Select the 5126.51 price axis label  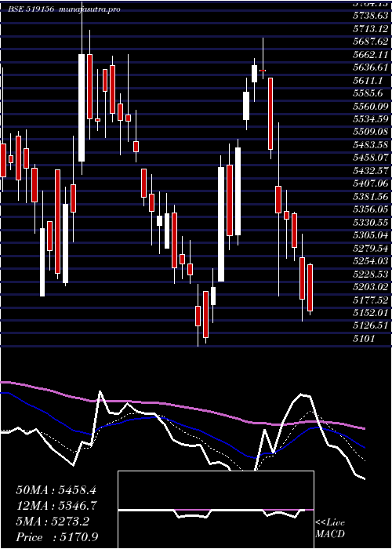(371, 325)
